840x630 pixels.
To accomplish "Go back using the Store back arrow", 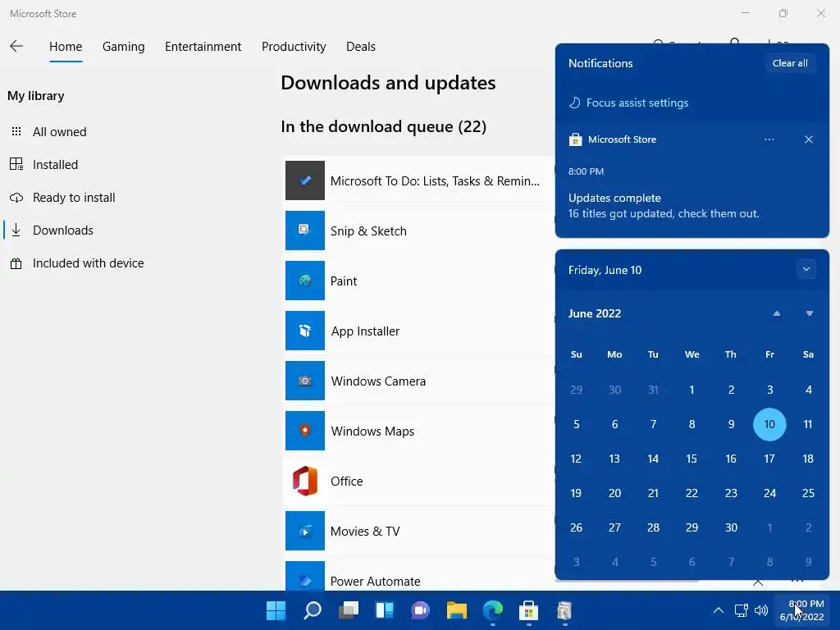I will (16, 46).
